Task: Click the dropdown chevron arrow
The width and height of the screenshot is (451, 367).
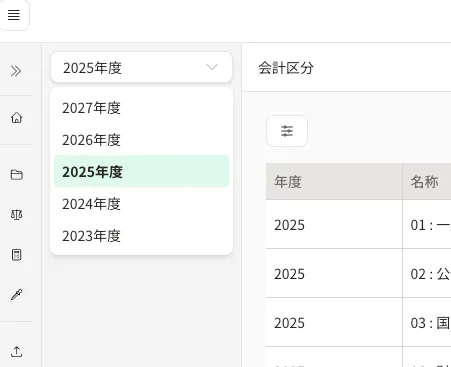Action: point(212,67)
